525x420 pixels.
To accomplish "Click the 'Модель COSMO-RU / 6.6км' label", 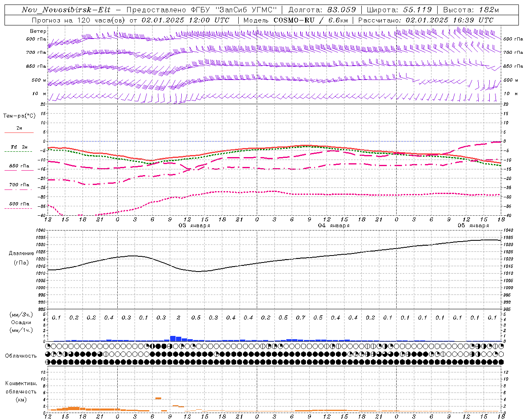I will click(296, 20).
